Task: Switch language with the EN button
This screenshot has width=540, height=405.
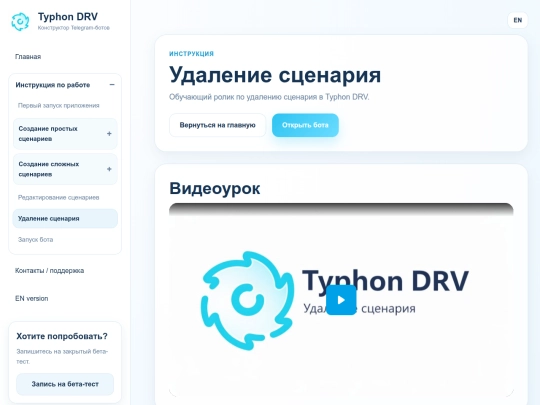Action: click(518, 20)
